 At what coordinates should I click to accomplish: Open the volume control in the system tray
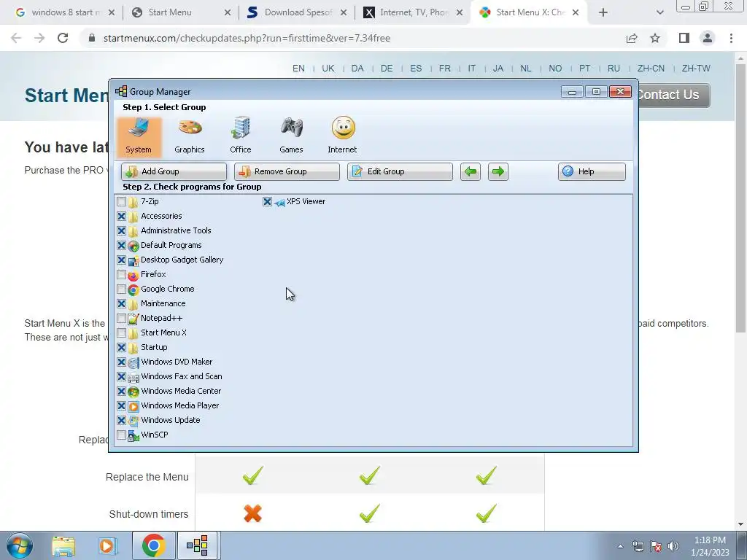673,546
